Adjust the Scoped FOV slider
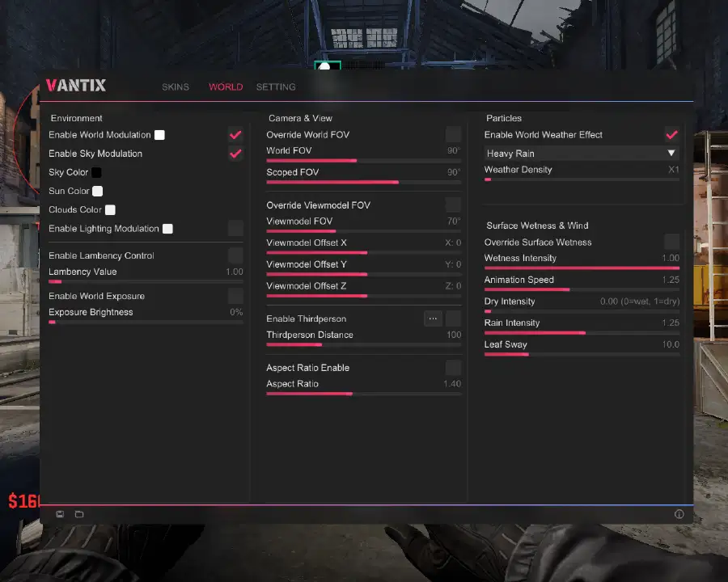The image size is (728, 582). click(x=363, y=183)
